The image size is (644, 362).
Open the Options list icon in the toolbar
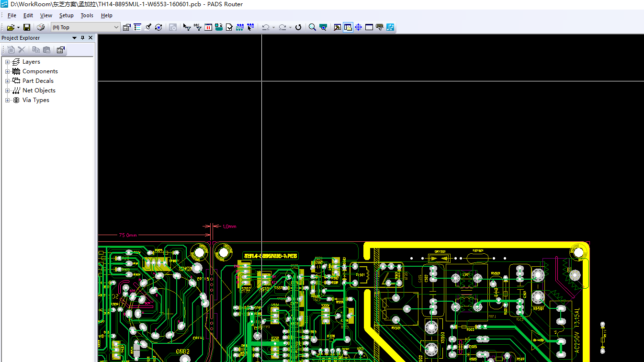[x=137, y=27]
